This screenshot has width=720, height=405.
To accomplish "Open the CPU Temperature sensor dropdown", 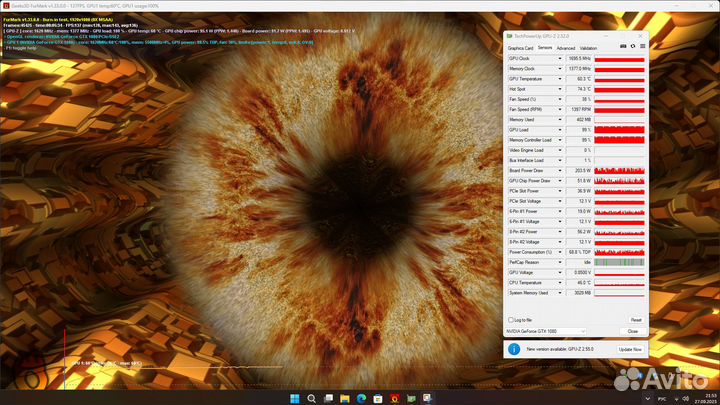I will (x=560, y=282).
